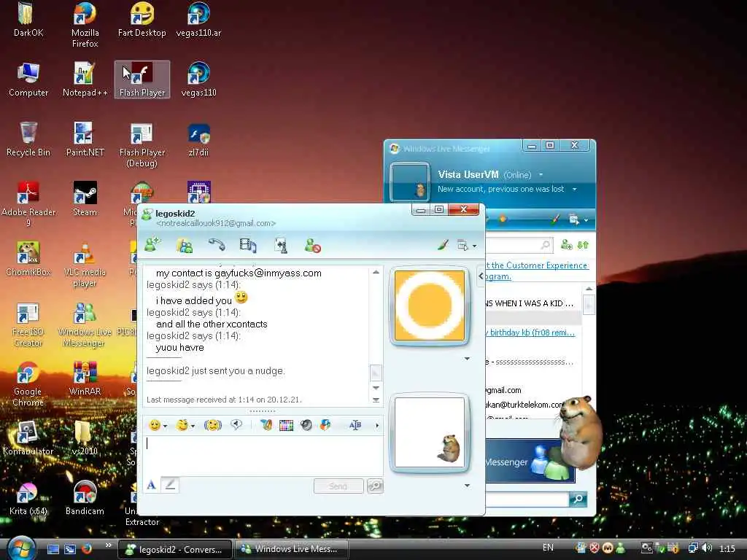Select the VLC media player desktop icon
The width and height of the screenshot is (747, 560).
85,265
